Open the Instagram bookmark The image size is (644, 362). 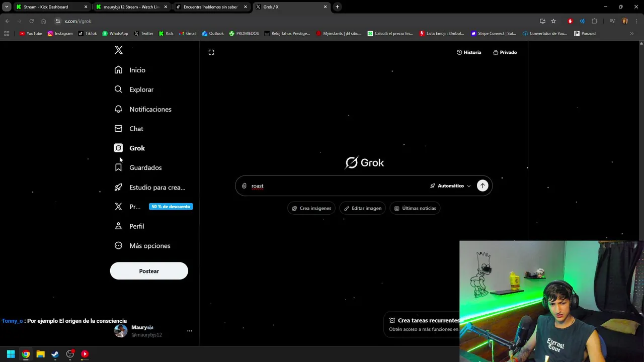point(60,34)
